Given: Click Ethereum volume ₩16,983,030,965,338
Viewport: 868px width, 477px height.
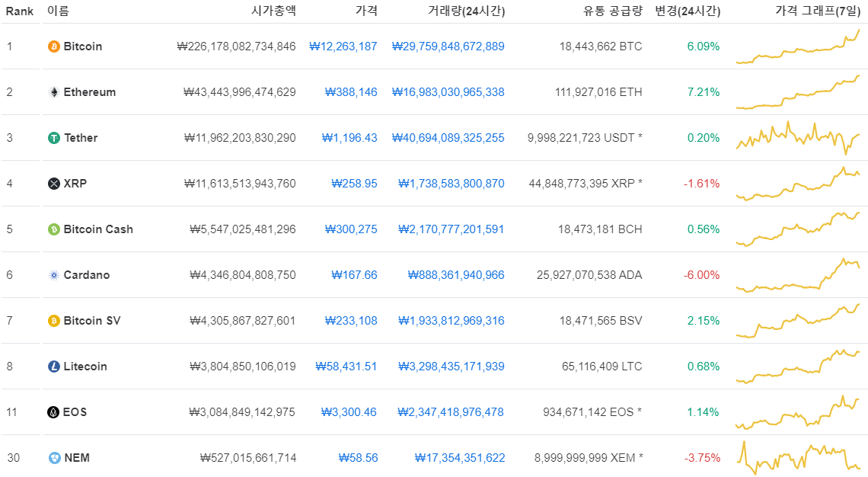Looking at the screenshot, I should [x=448, y=92].
